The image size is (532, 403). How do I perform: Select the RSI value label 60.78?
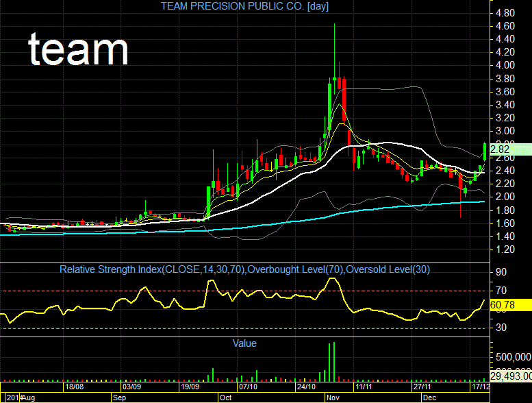point(511,305)
